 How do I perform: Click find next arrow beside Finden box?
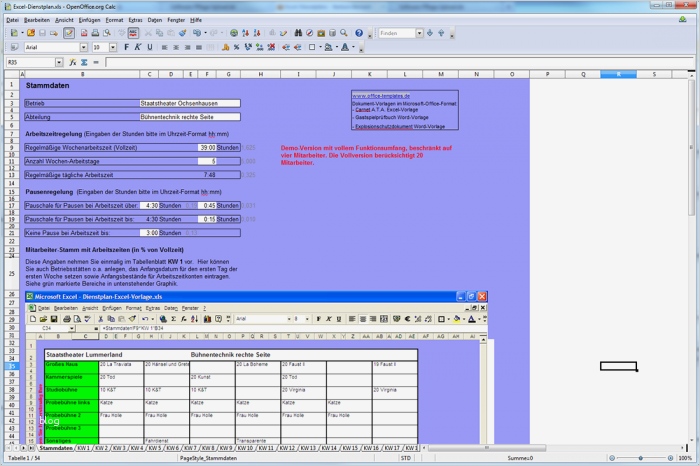tap(430, 33)
